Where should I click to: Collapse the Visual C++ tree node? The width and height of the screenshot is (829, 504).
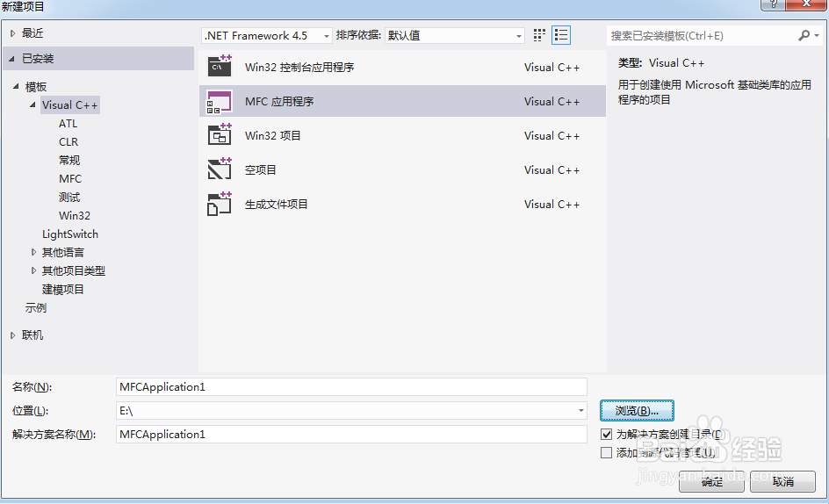(x=32, y=104)
